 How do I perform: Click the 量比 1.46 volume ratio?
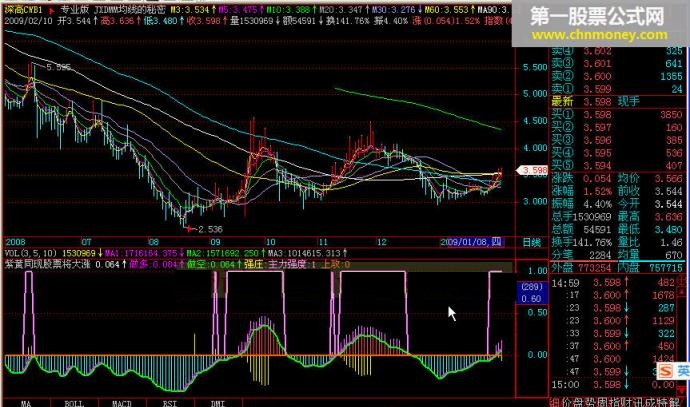(651, 242)
